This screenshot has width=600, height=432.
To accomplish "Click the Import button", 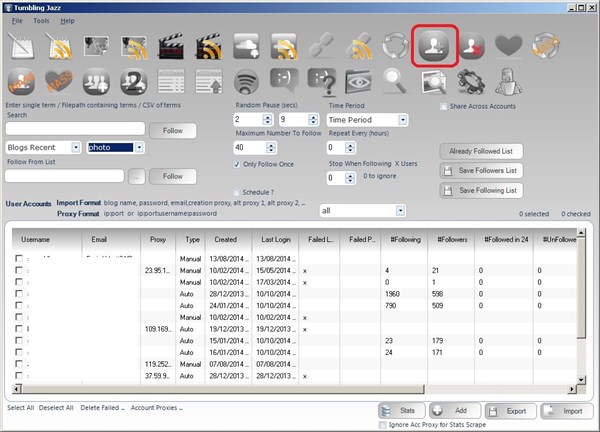I will pyautogui.click(x=567, y=411).
